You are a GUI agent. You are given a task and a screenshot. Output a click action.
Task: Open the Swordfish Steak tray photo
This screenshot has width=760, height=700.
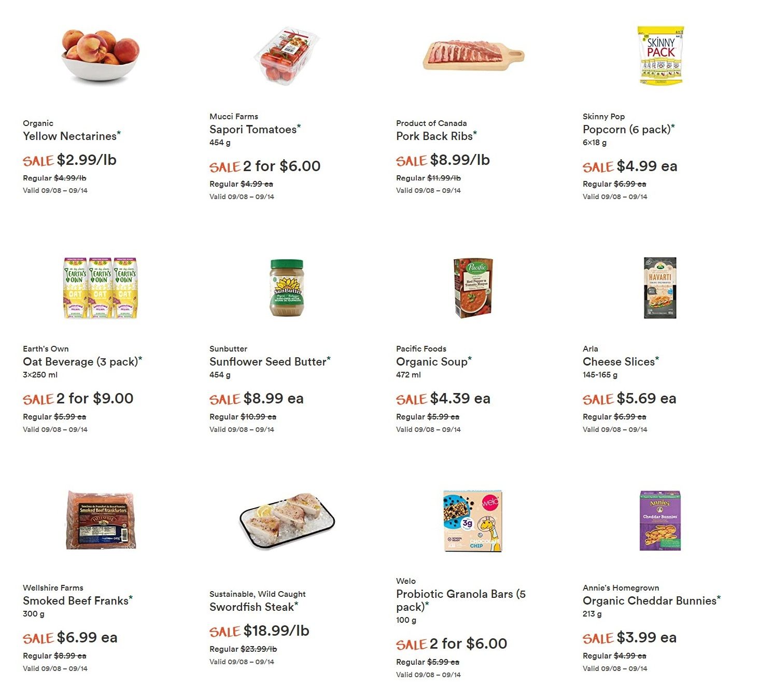287,520
